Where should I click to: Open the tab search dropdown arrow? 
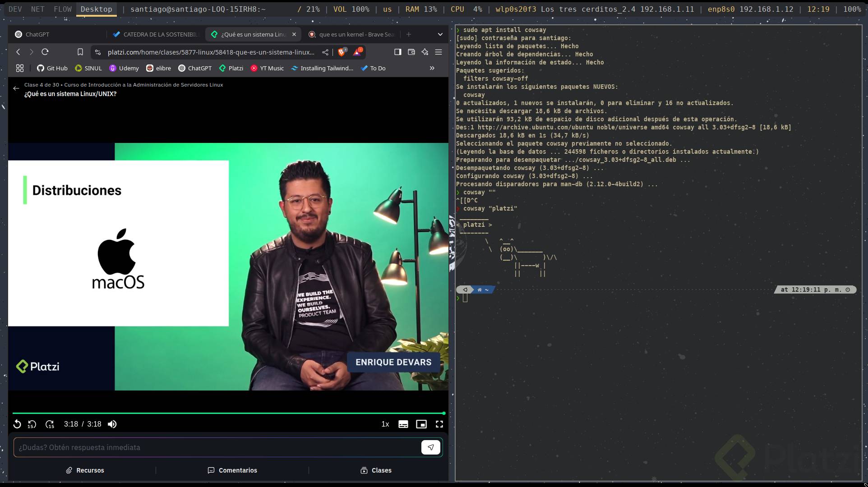click(440, 34)
